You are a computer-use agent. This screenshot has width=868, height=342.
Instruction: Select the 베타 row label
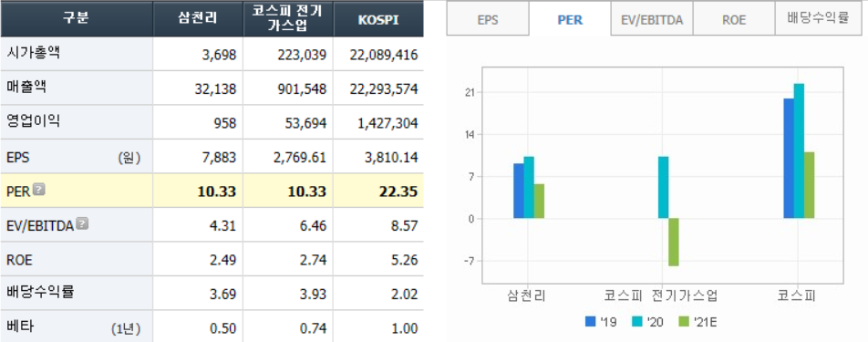(x=21, y=326)
